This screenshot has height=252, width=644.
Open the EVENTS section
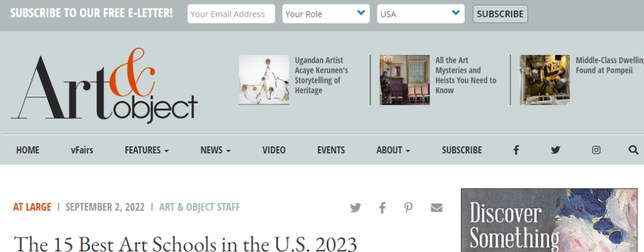click(x=331, y=150)
